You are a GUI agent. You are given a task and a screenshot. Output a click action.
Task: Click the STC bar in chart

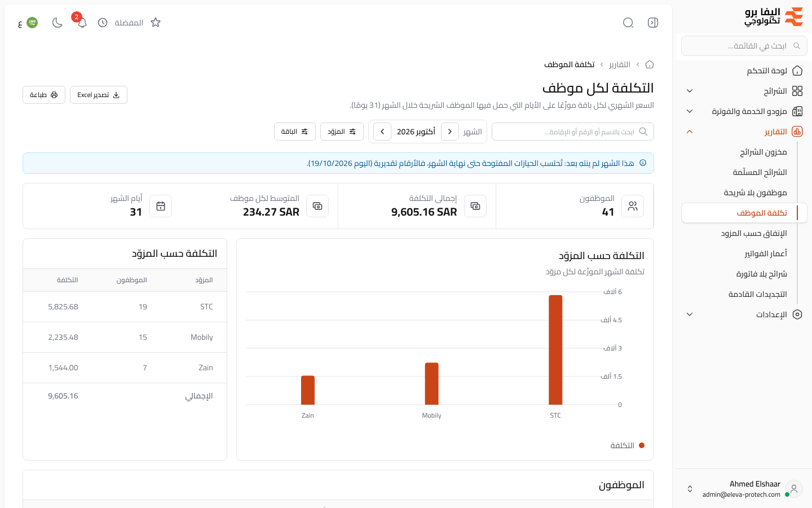point(555,350)
